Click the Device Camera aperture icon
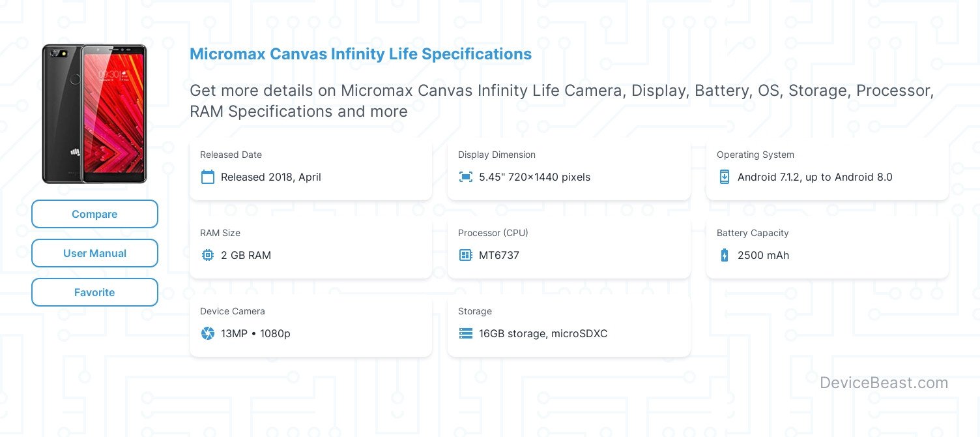Viewport: 980px width, 437px height. click(208, 333)
